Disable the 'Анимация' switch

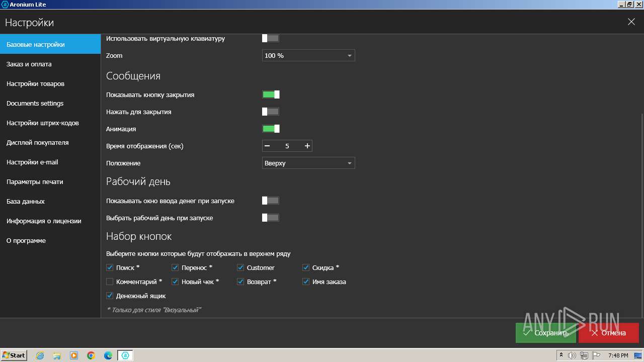tap(271, 129)
